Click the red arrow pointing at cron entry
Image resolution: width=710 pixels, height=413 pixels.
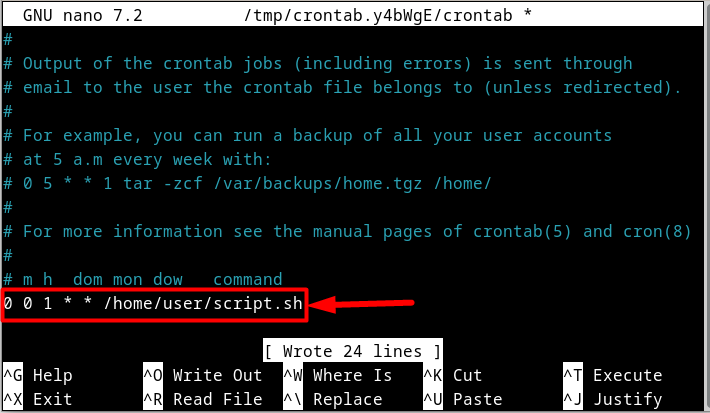click(361, 304)
